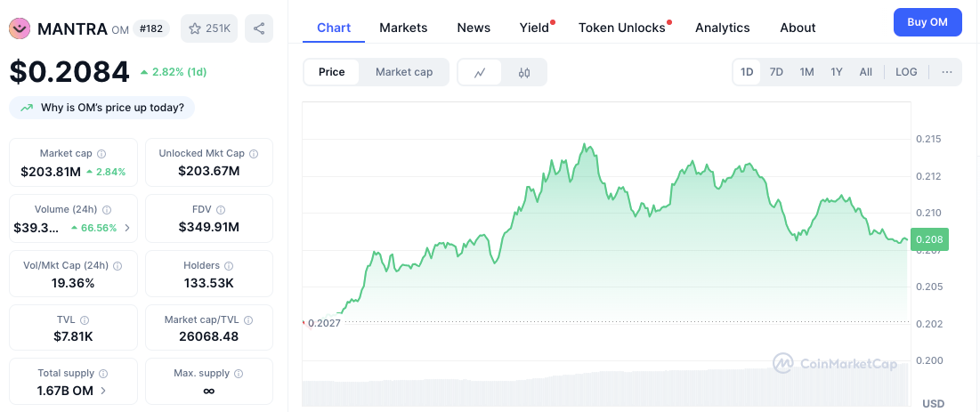Expand Total supply details arrow

point(103,392)
